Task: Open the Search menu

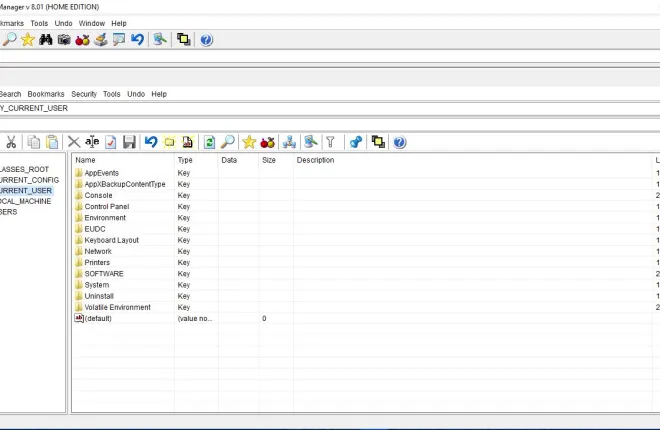Action: tap(10, 94)
